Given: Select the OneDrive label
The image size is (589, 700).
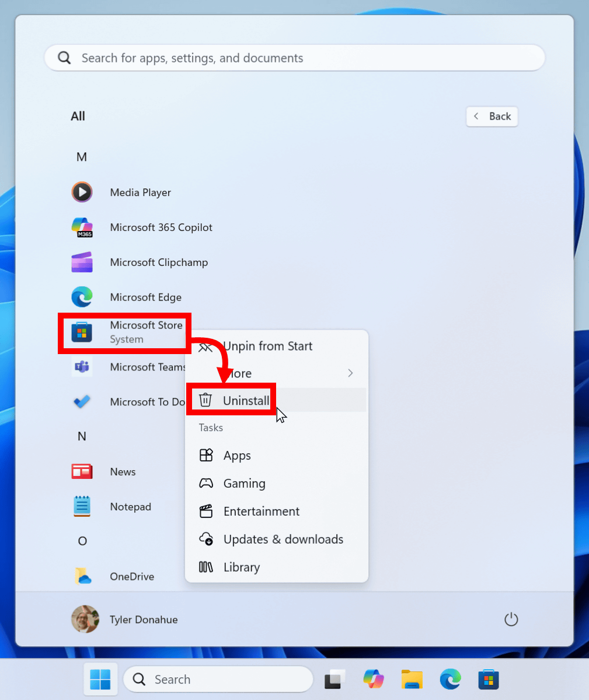Looking at the screenshot, I should (x=132, y=577).
